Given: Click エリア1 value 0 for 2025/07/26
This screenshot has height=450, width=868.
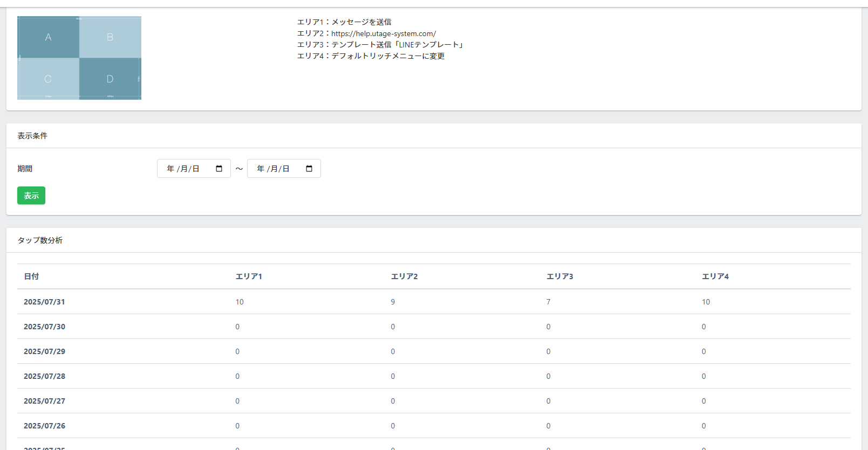Looking at the screenshot, I should coord(237,426).
